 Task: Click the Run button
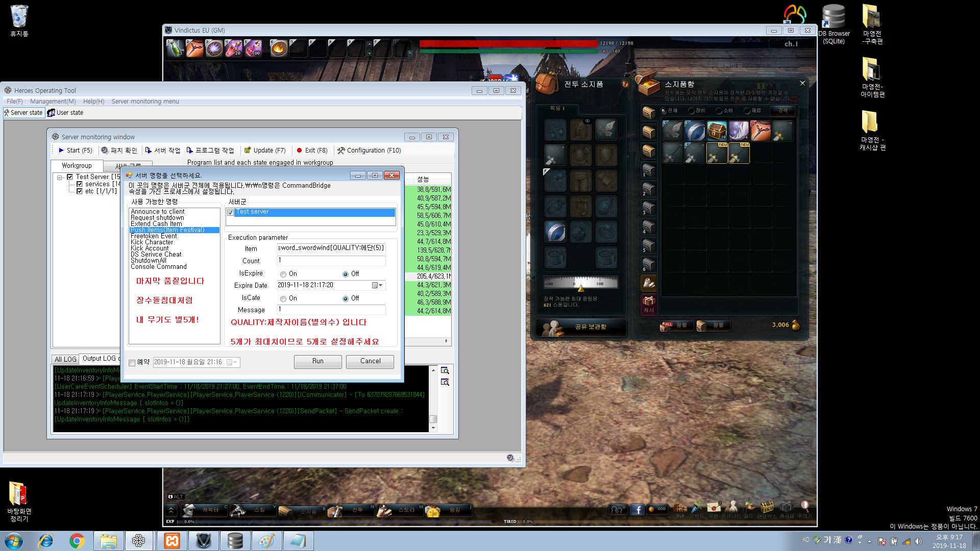318,361
